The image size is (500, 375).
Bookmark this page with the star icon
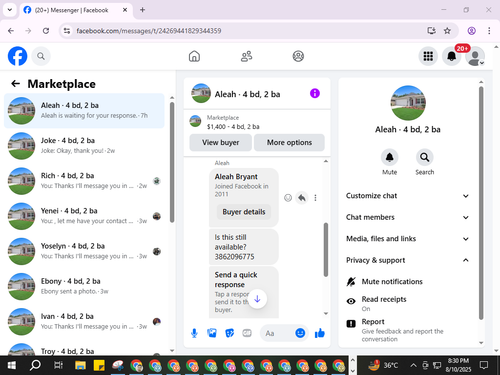pyautogui.click(x=447, y=31)
